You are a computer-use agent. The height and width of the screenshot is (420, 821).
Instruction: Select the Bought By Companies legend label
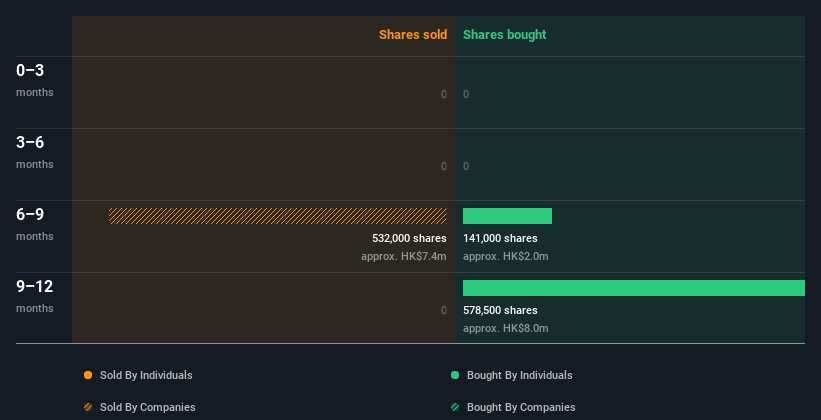coord(521,407)
